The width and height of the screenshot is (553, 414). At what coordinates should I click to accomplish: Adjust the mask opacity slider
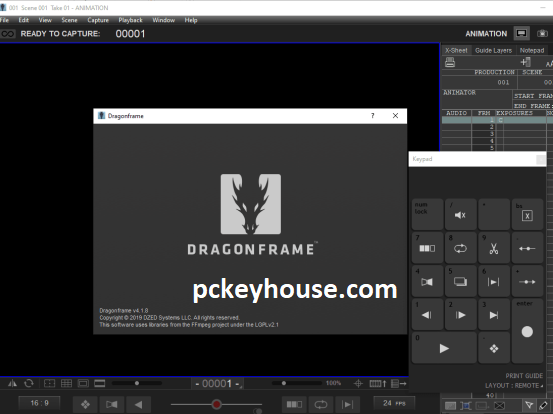click(137, 383)
